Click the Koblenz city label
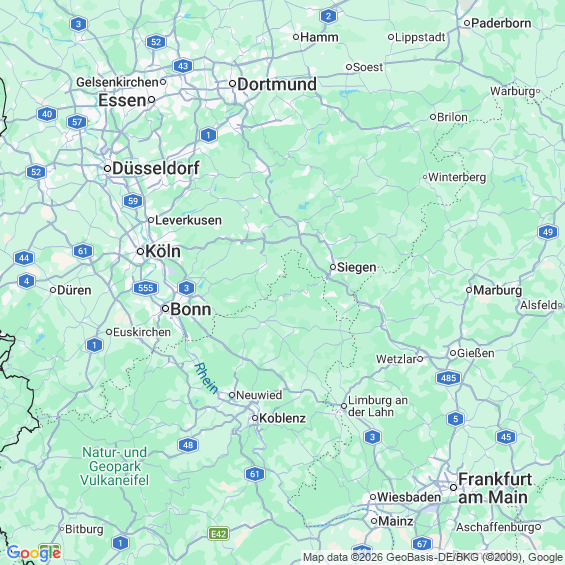Viewport: 565px width, 565px height. [x=282, y=418]
